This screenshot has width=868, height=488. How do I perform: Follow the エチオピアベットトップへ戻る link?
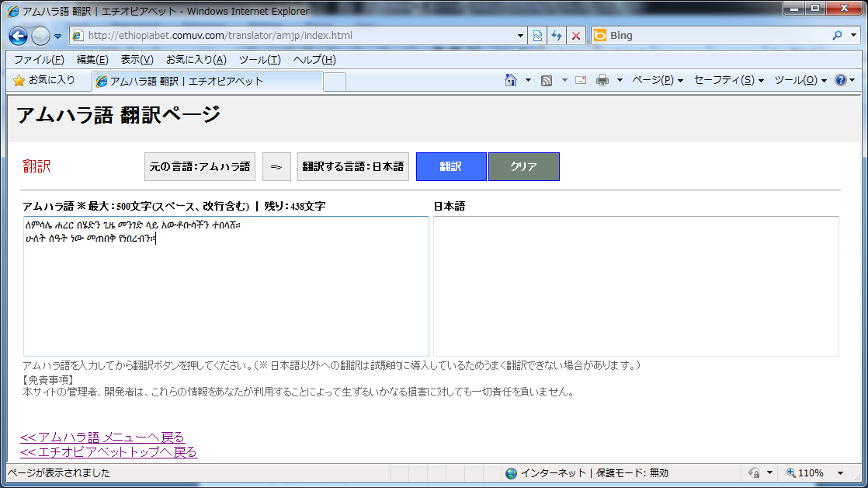109,452
